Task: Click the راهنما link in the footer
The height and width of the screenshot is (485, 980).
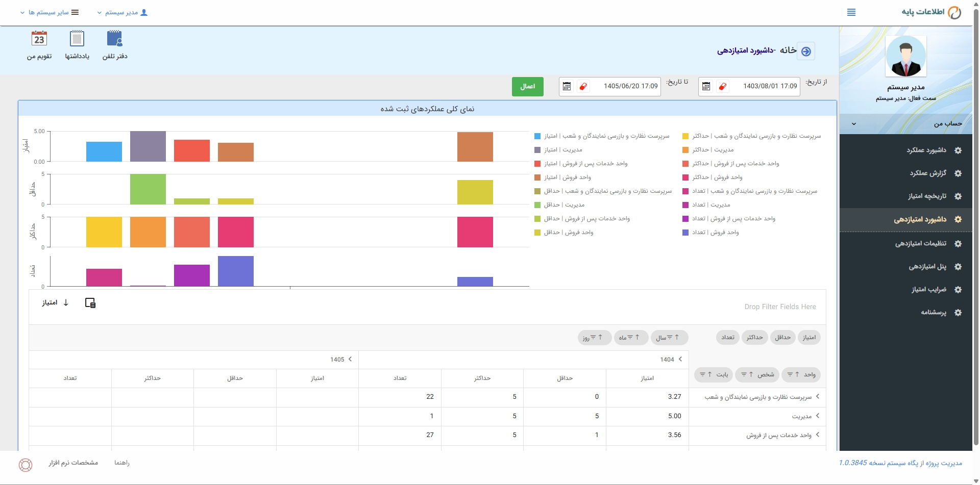Action: (122, 463)
